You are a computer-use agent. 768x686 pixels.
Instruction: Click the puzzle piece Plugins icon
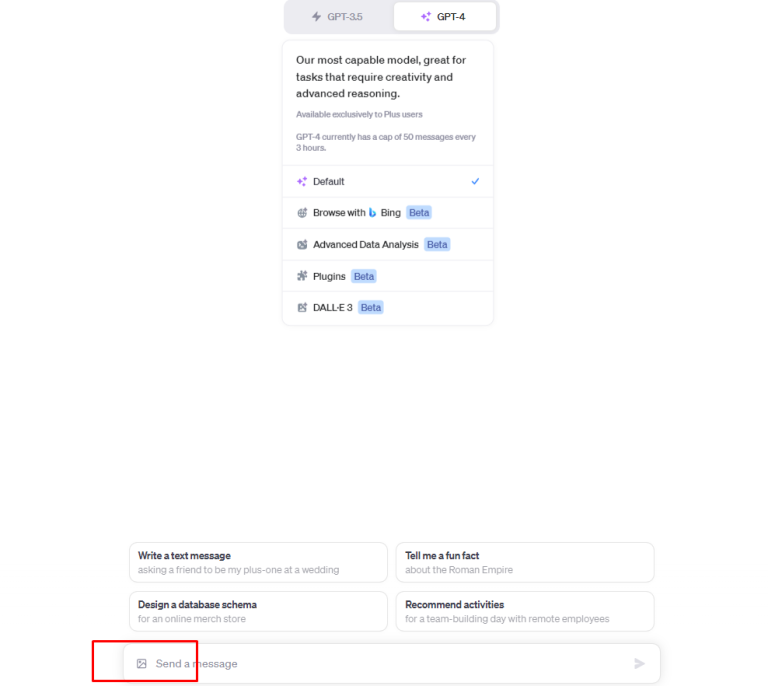[x=302, y=276]
